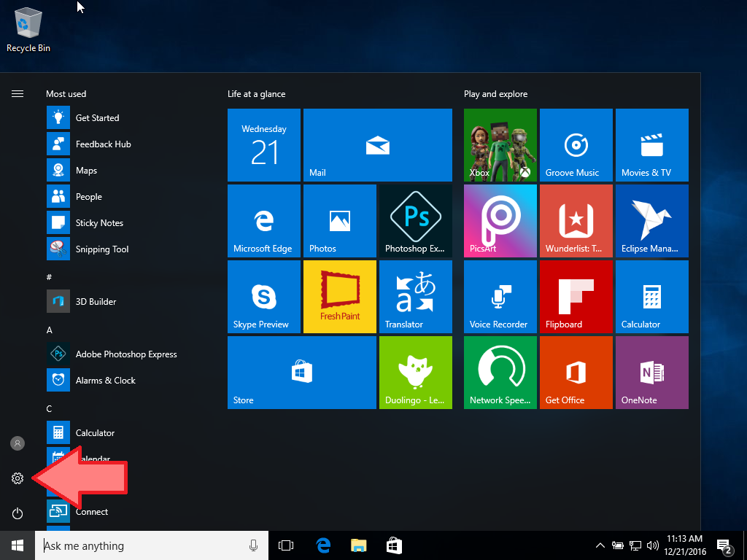Click the 'Life at a glance' group header
The width and height of the screenshot is (747, 560).
[256, 94]
